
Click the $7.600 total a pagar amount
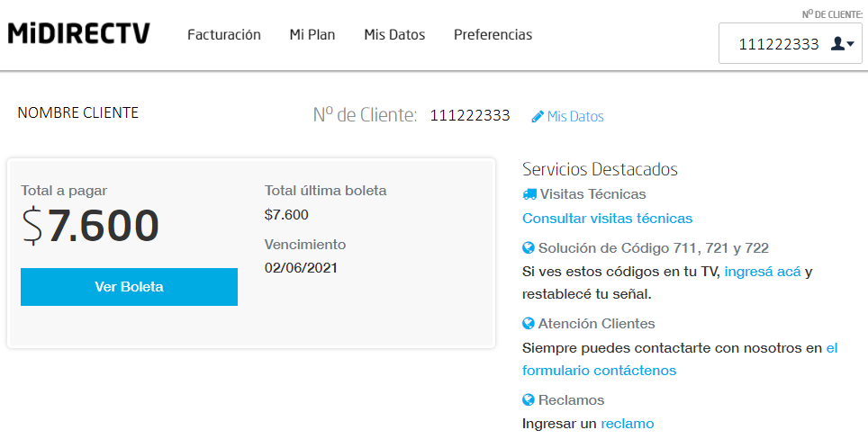point(91,226)
